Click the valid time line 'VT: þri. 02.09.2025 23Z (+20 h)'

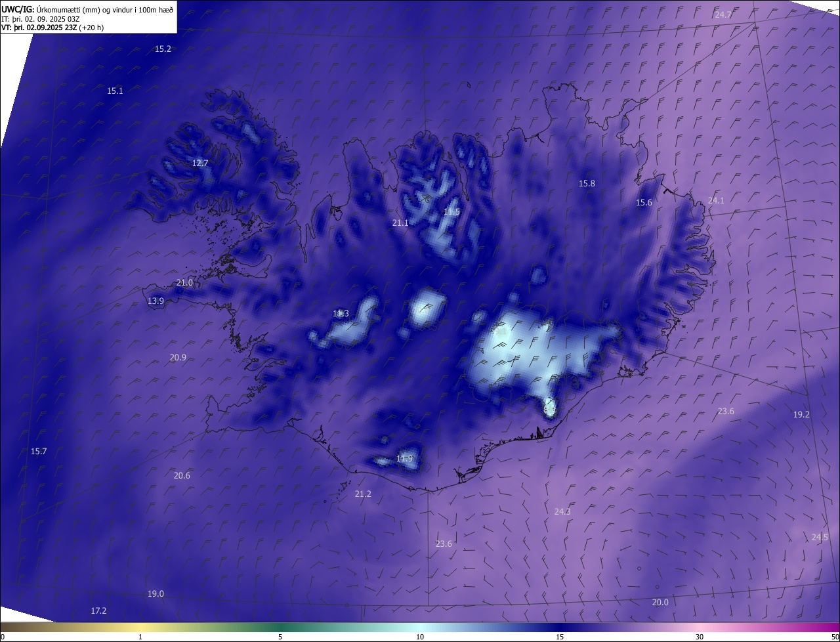[x=52, y=28]
